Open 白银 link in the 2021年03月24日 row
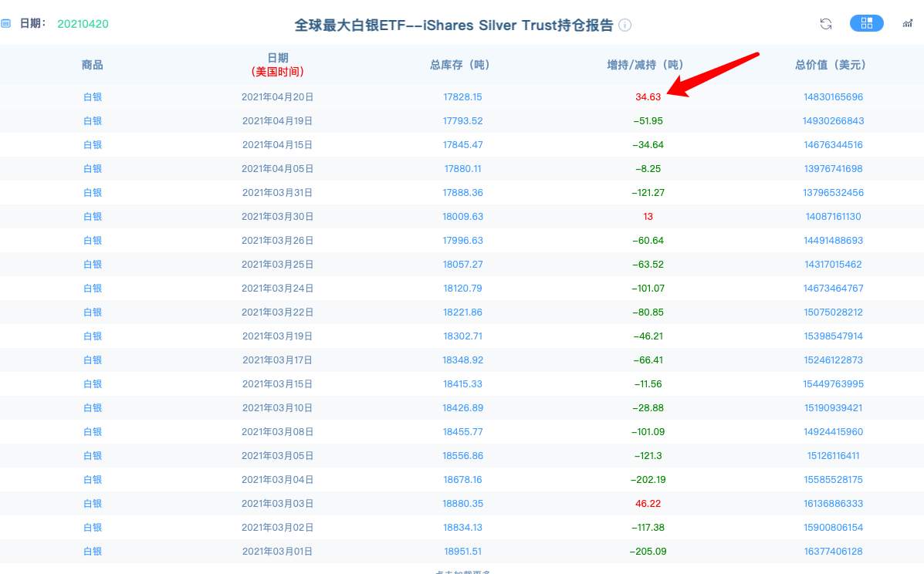The image size is (924, 574). [x=93, y=288]
